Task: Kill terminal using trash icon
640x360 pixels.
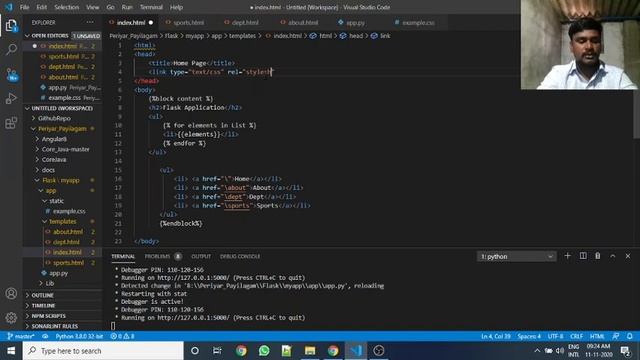Action: (x=598, y=256)
